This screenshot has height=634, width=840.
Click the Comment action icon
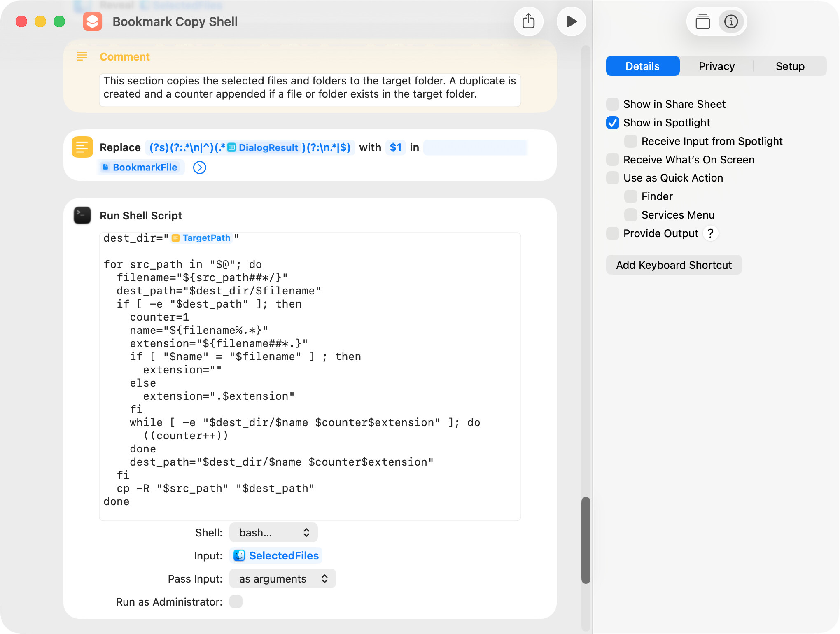(82, 56)
